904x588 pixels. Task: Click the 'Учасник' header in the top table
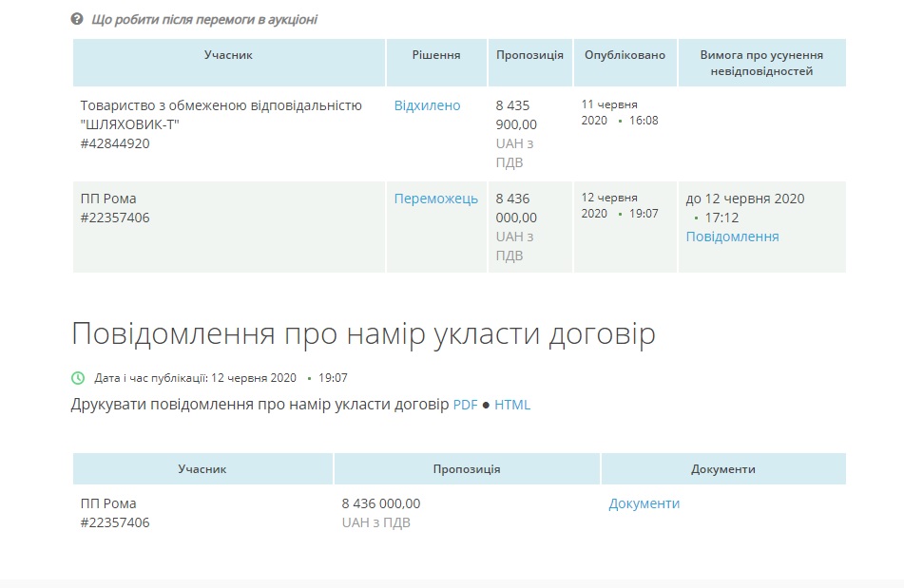click(228, 55)
